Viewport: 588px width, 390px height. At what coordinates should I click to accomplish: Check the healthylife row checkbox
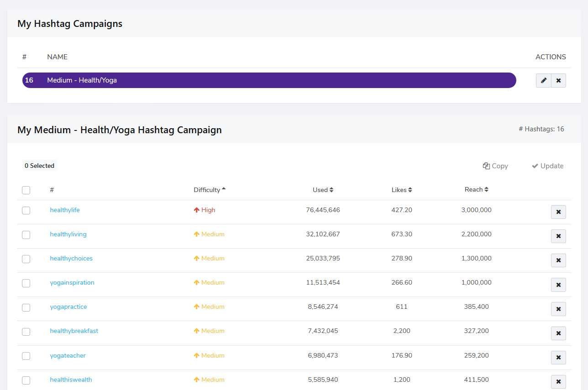[26, 210]
